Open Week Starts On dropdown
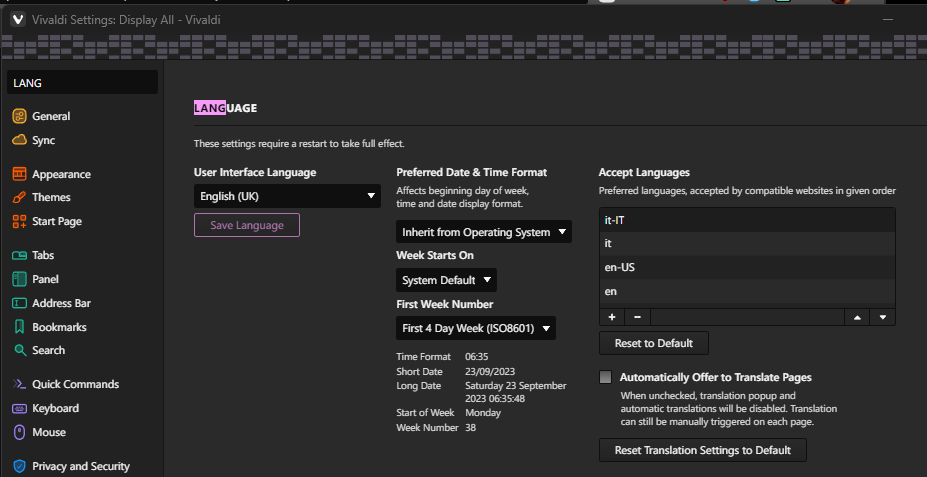 click(x=446, y=280)
